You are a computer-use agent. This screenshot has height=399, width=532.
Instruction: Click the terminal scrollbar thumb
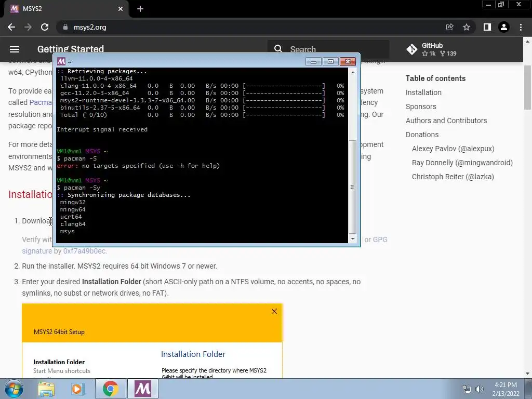click(x=353, y=187)
